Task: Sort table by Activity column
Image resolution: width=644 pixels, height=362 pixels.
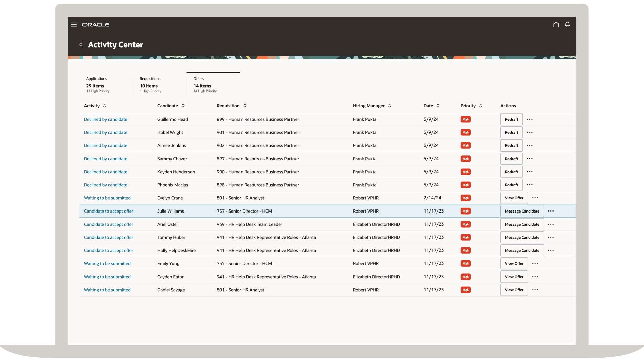Action: [x=105, y=106]
